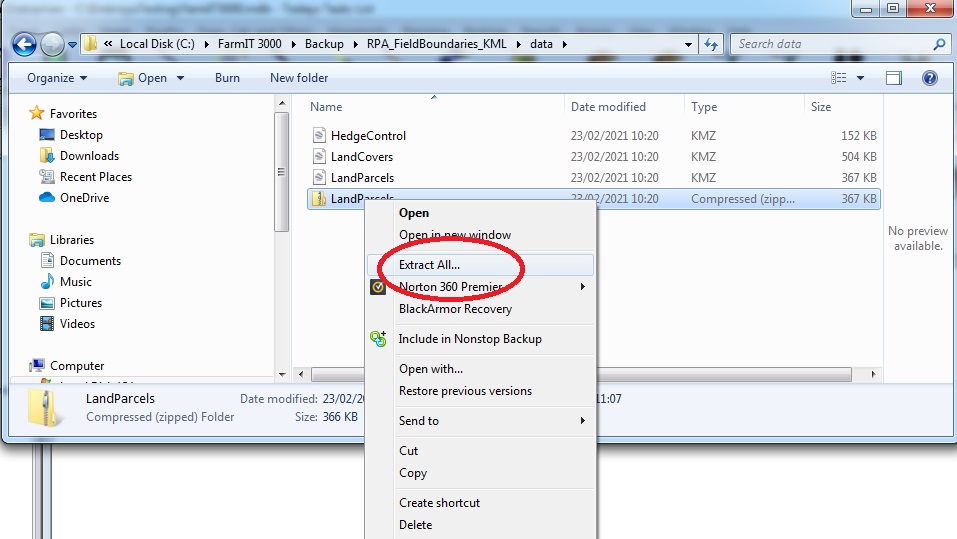Open address bar history dropdown arrow

(688, 45)
